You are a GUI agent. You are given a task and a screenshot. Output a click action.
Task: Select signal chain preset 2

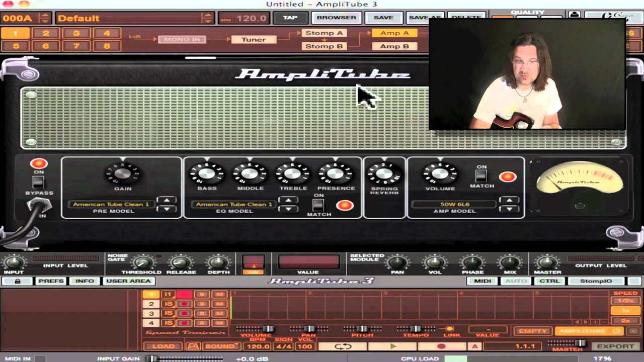point(46,34)
